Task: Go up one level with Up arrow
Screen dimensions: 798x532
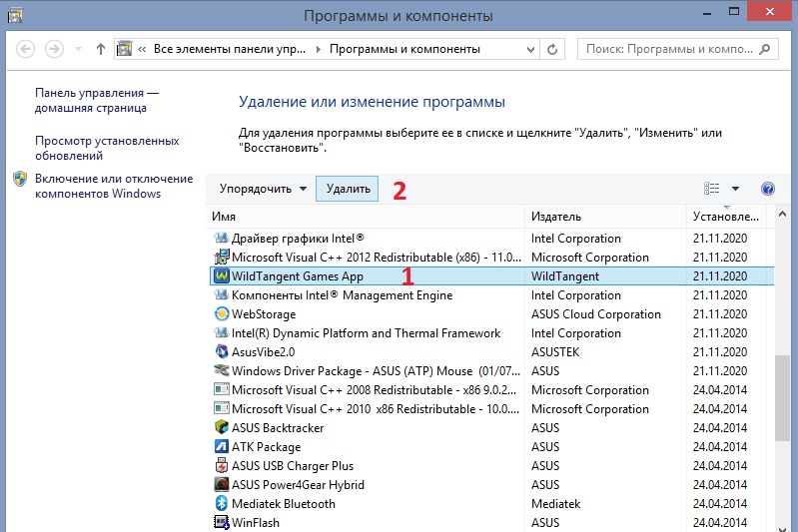Action: click(x=100, y=49)
